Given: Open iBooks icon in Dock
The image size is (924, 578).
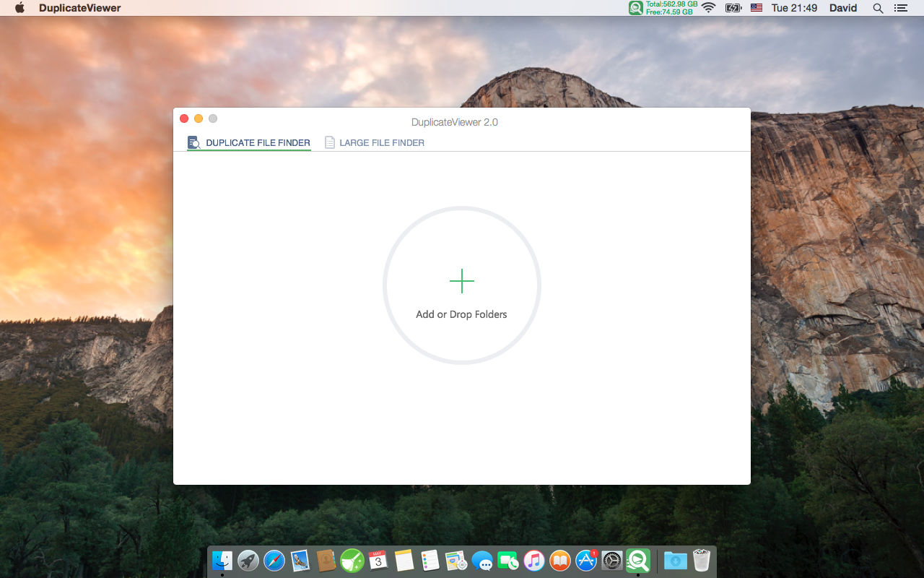Looking at the screenshot, I should pyautogui.click(x=560, y=560).
